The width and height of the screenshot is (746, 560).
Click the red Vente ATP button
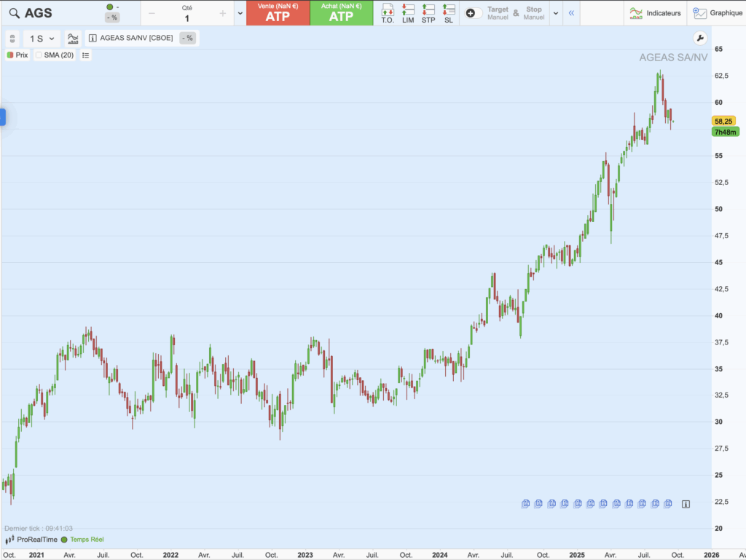click(x=280, y=12)
